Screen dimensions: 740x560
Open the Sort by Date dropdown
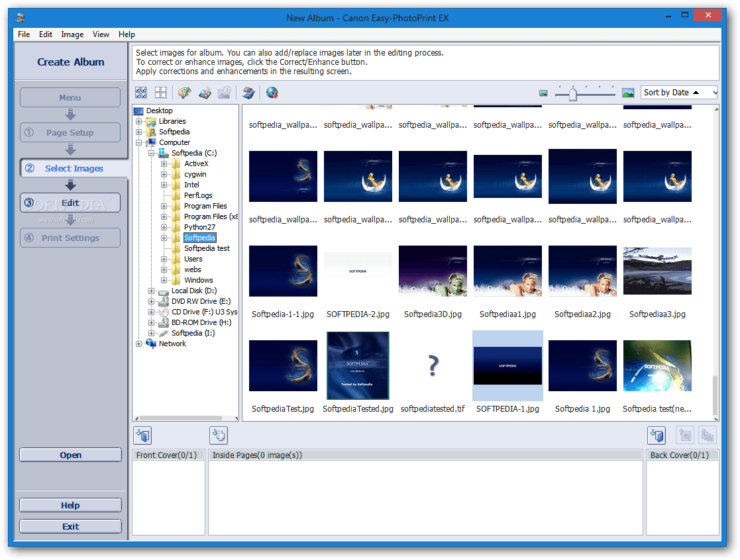pos(679,93)
